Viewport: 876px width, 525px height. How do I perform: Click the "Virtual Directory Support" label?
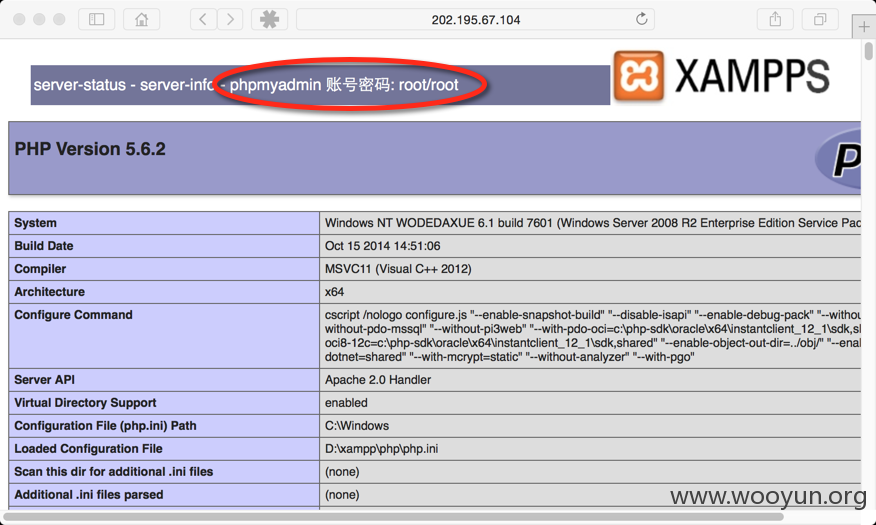[85, 403]
